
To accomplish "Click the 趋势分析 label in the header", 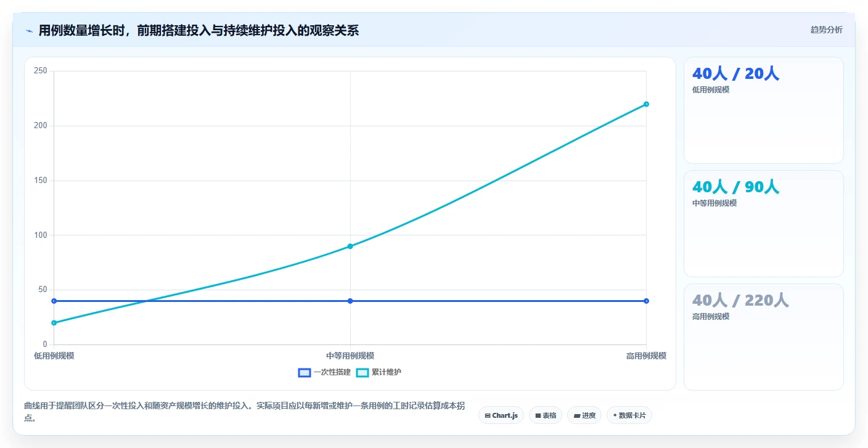I will [x=826, y=30].
